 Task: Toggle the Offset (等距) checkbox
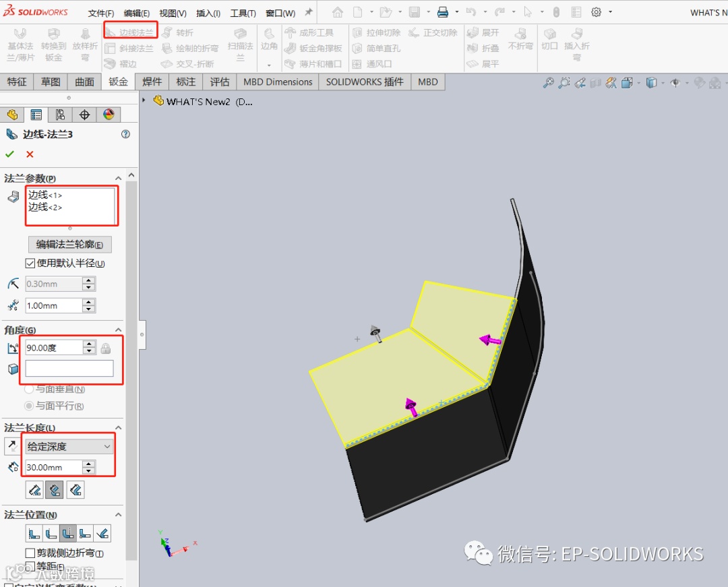pyautogui.click(x=30, y=565)
